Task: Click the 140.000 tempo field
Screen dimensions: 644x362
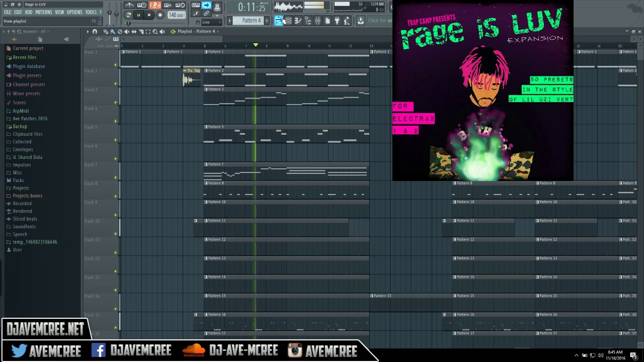Action: click(x=177, y=15)
